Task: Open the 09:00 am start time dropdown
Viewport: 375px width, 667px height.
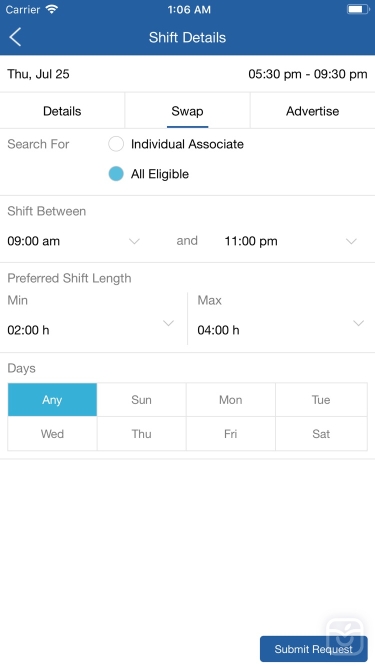Action: pyautogui.click(x=74, y=241)
